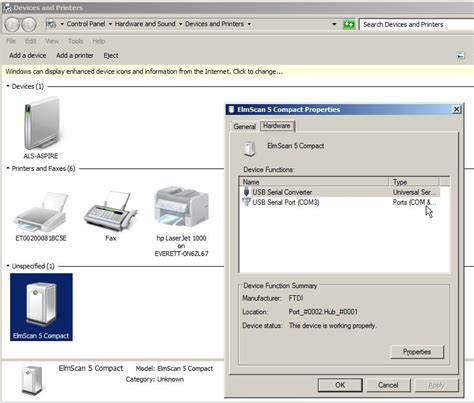
Task: Select the ET0020081BC5E printer icon
Action: coord(41,212)
